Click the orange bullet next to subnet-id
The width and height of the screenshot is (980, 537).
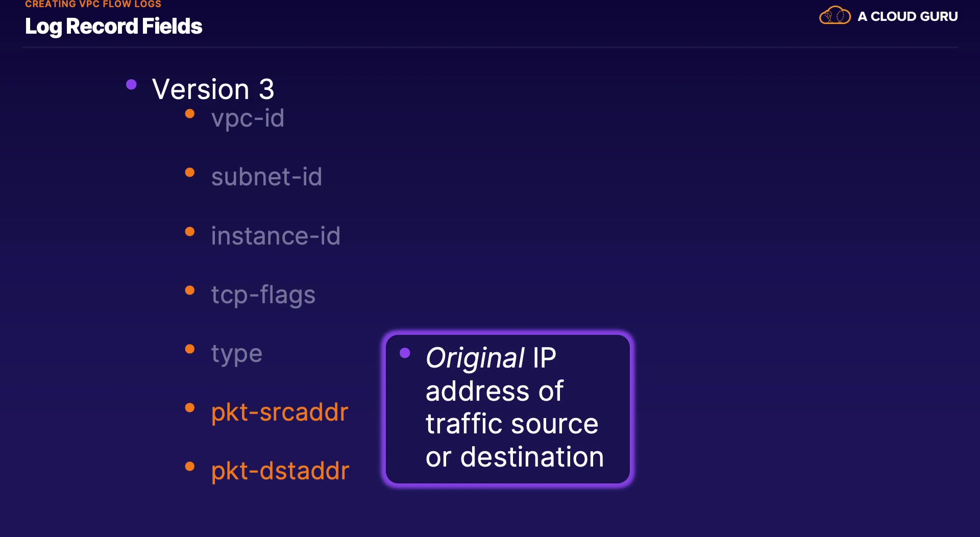coord(190,173)
